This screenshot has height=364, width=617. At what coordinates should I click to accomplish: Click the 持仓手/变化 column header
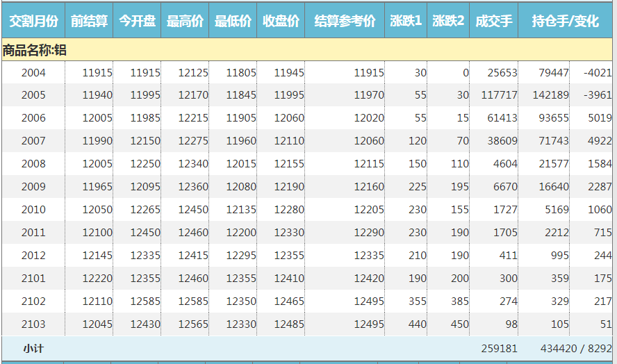565,22
